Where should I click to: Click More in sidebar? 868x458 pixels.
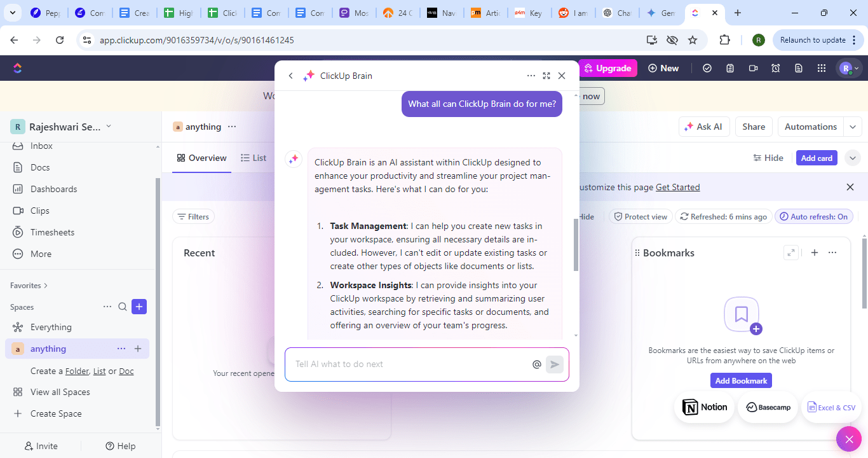pos(41,254)
